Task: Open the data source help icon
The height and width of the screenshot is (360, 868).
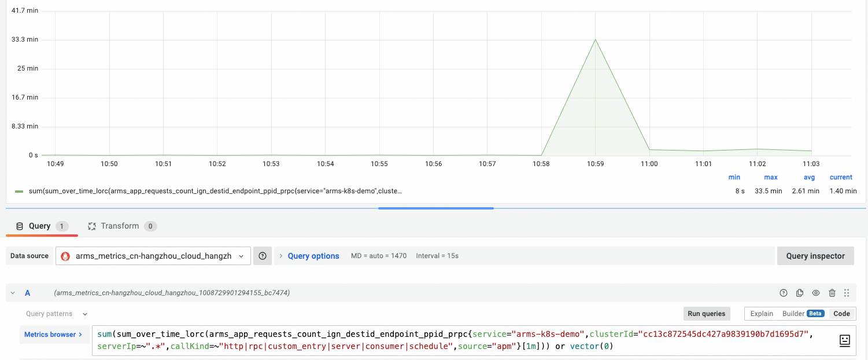Action: (x=262, y=256)
